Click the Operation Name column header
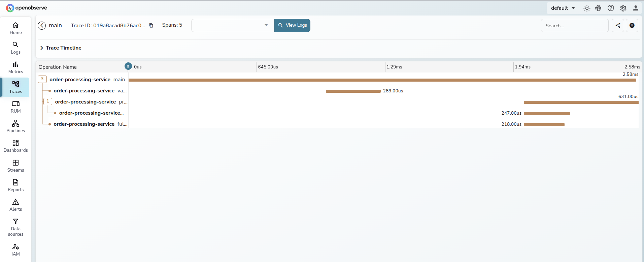Screen dimensions: 644x262 pyautogui.click(x=58, y=67)
